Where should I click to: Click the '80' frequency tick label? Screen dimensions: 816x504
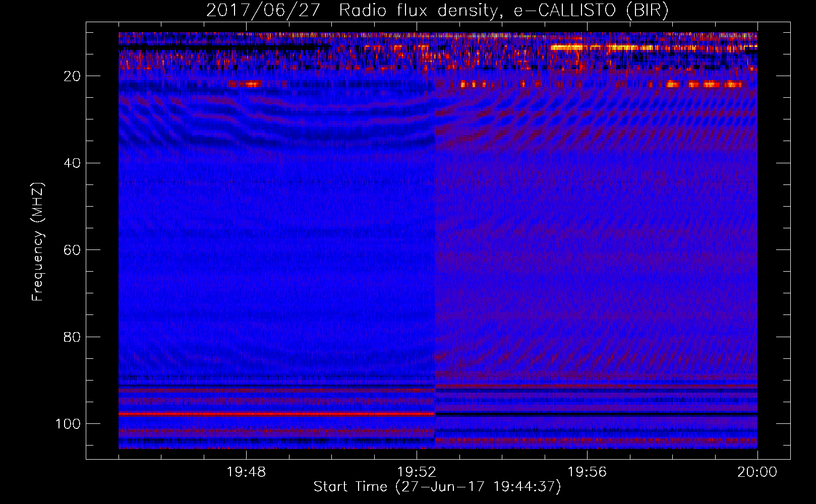point(72,337)
